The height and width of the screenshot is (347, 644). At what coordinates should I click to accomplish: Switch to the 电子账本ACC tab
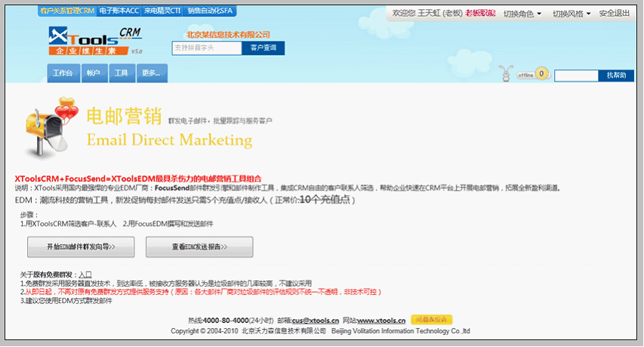point(119,11)
